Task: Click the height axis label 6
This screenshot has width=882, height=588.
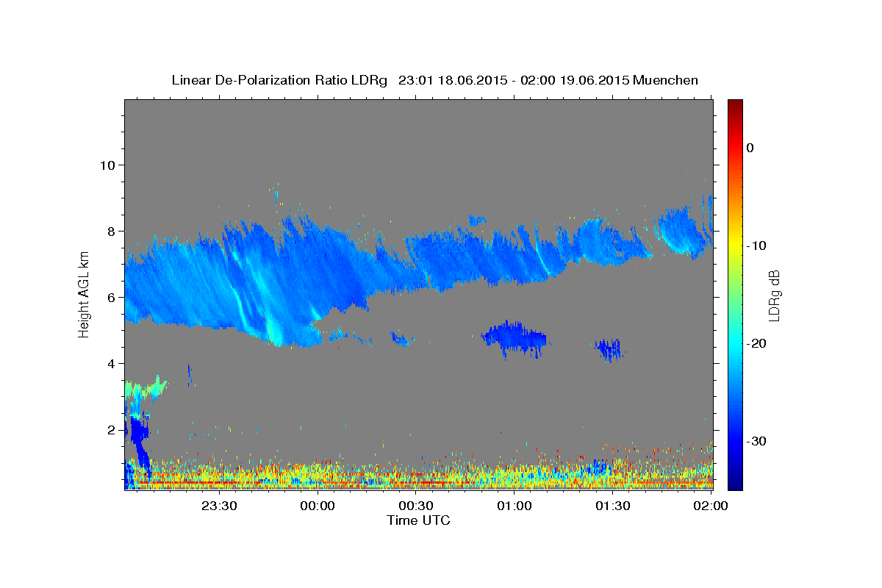Action: tap(112, 297)
